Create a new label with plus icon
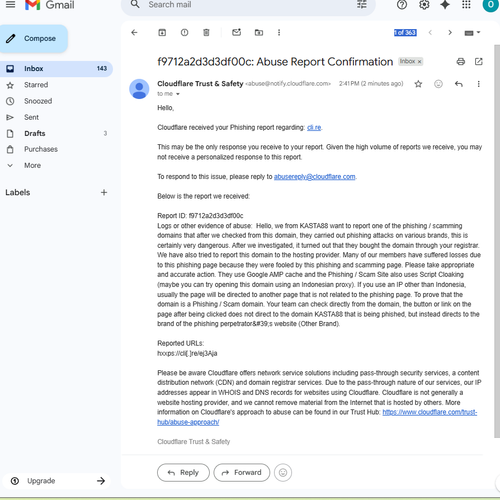Image resolution: width=500 pixels, height=500 pixels. [104, 192]
